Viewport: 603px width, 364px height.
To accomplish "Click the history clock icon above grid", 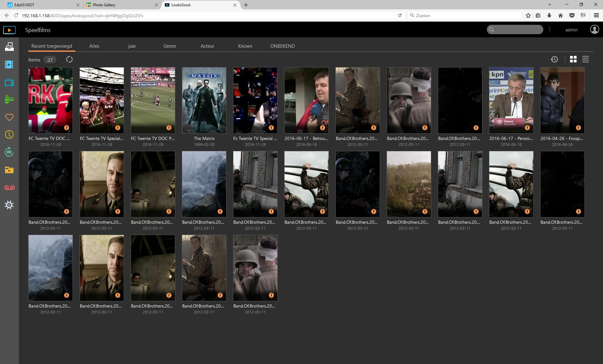I will (x=554, y=59).
